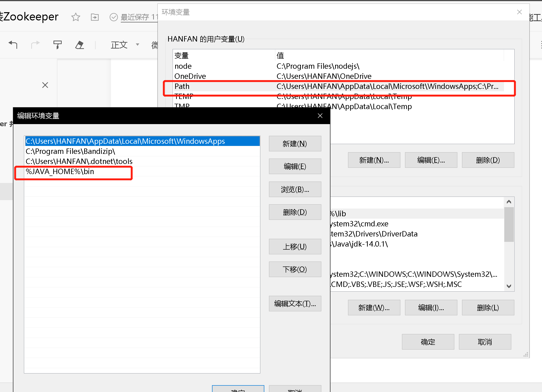Image resolution: width=542 pixels, height=392 pixels.
Task: Close the left side panel with X
Action: 45,85
